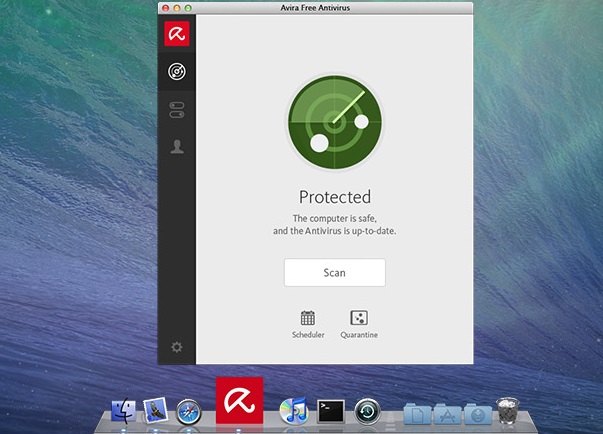Open the Applications folder stack in dock
Viewport: 603px width, 434px height.
[x=446, y=412]
